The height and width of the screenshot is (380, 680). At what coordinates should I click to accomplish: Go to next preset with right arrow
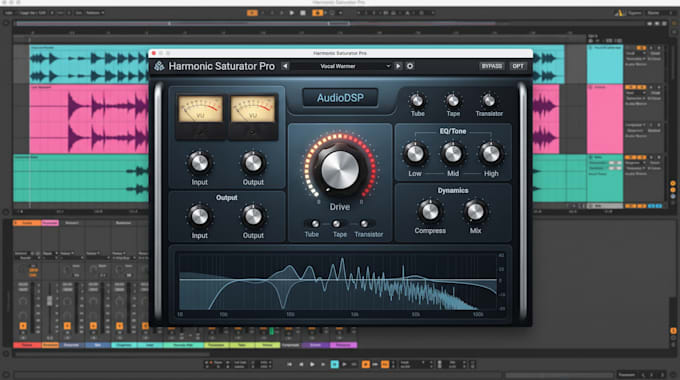coord(398,66)
